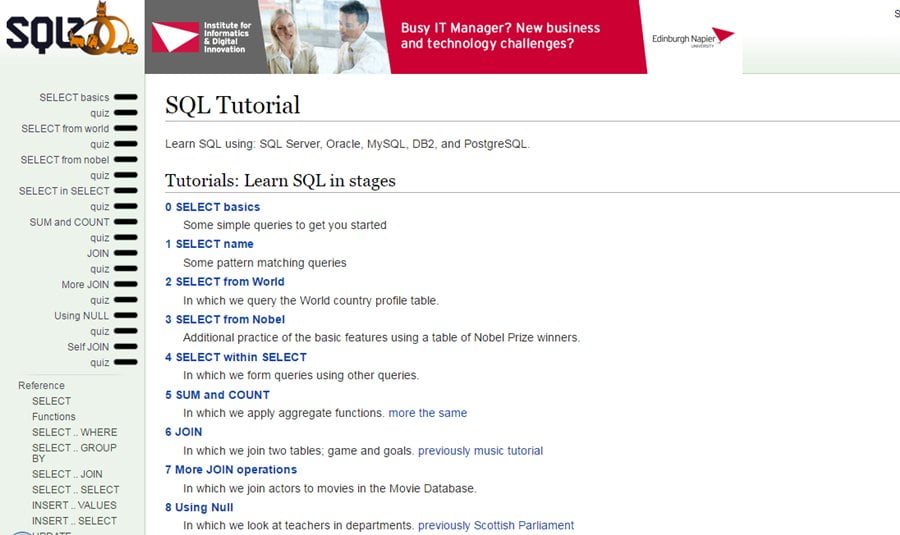Open the SELECT reference page

[x=52, y=401]
